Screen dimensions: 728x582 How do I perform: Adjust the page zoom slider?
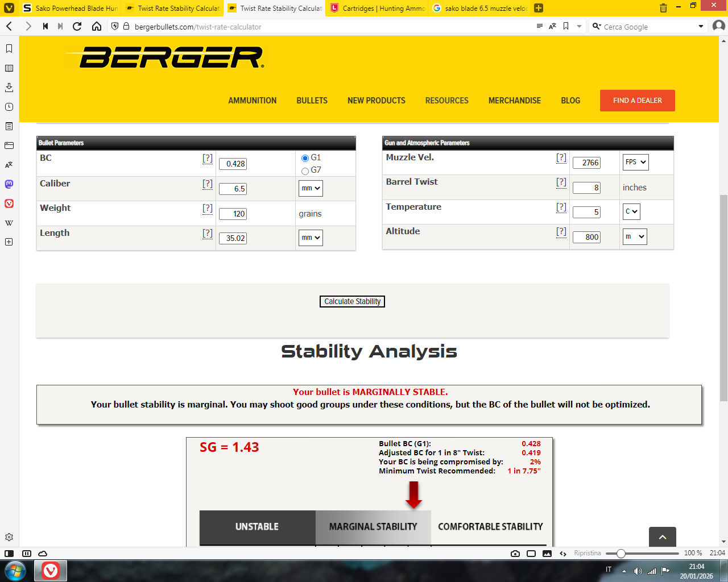click(x=621, y=553)
